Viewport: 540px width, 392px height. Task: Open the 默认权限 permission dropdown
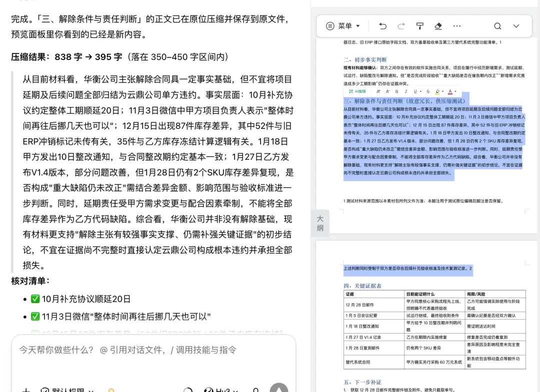tap(67, 390)
